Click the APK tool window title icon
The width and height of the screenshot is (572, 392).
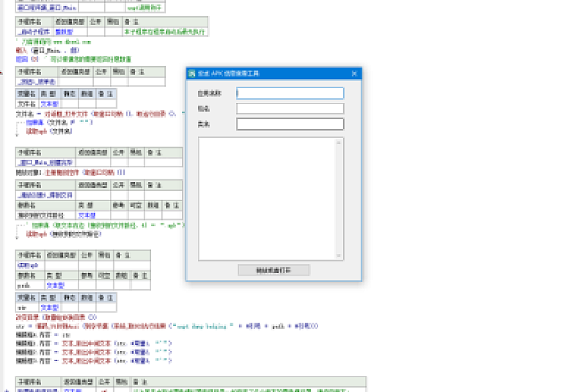(x=192, y=73)
